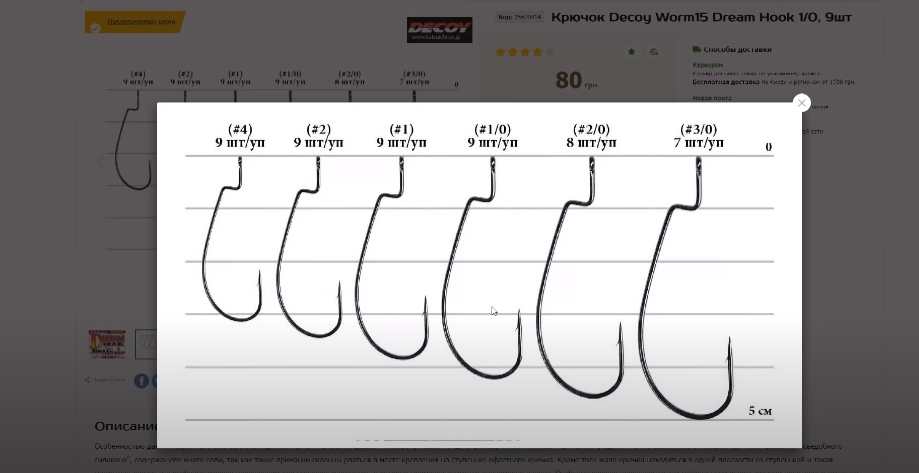The width and height of the screenshot is (919, 473).
Task: Click the product code label
Action: click(x=520, y=17)
